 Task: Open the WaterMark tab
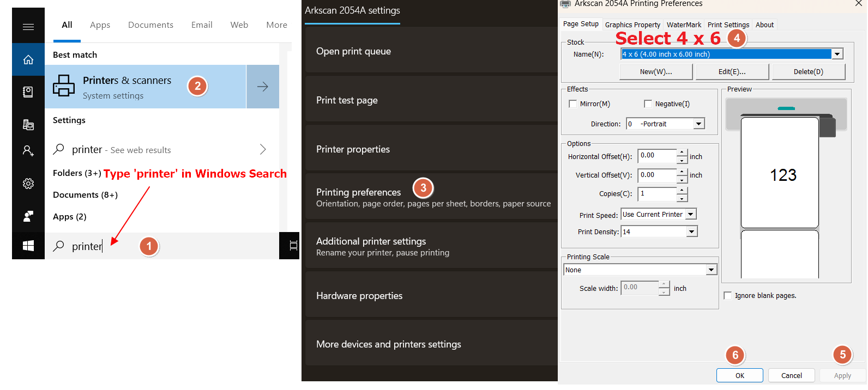(684, 25)
